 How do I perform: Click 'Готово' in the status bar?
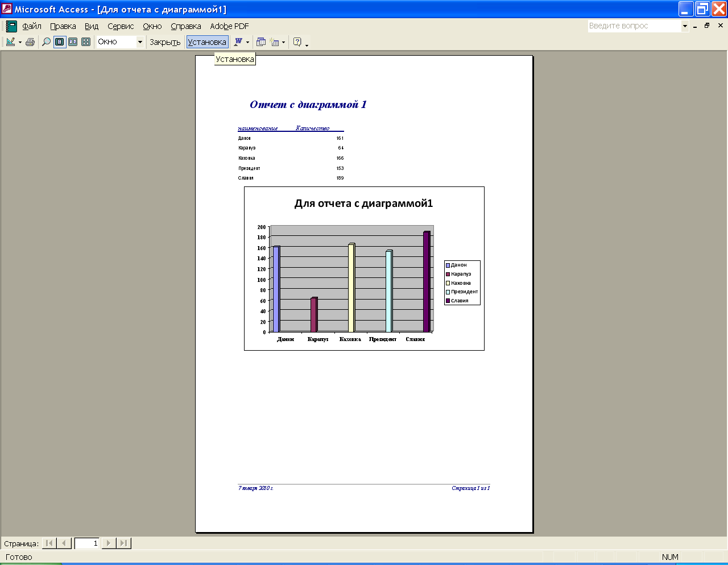[19, 557]
